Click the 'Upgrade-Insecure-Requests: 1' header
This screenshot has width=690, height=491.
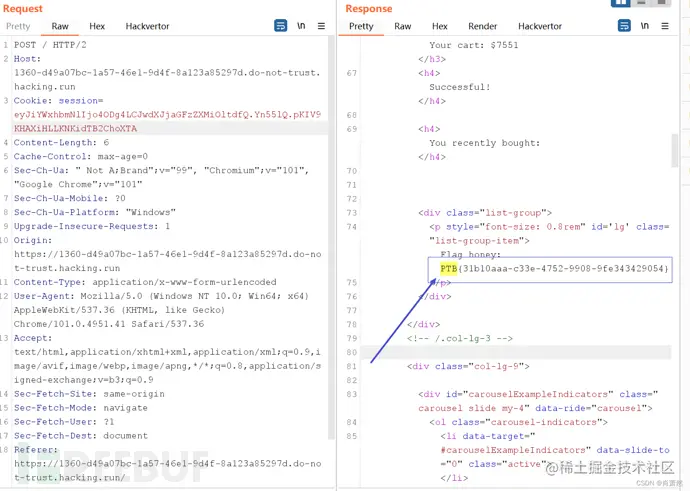point(92,226)
